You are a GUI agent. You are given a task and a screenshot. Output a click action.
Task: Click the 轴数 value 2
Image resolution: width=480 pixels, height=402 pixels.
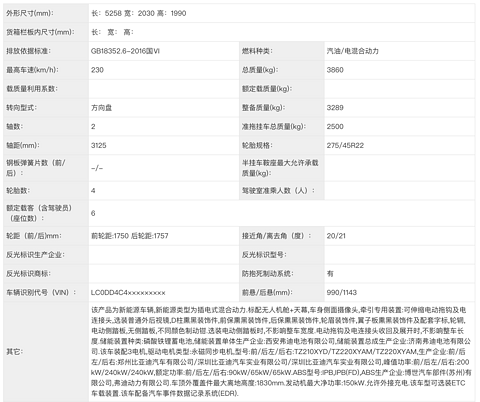point(93,127)
